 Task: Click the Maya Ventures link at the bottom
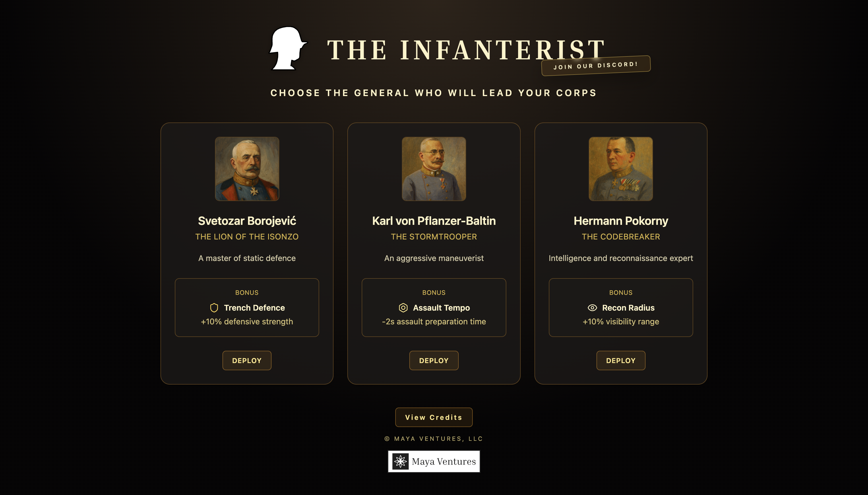point(434,461)
